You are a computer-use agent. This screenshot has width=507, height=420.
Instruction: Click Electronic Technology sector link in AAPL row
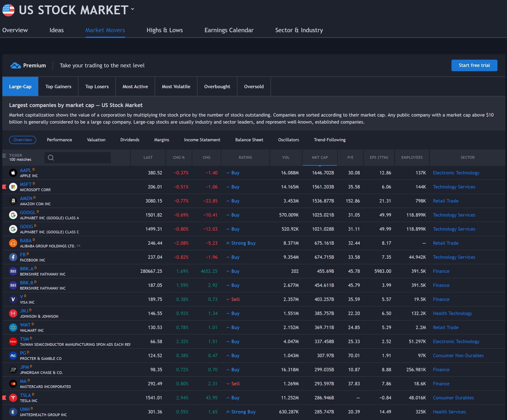click(x=456, y=173)
